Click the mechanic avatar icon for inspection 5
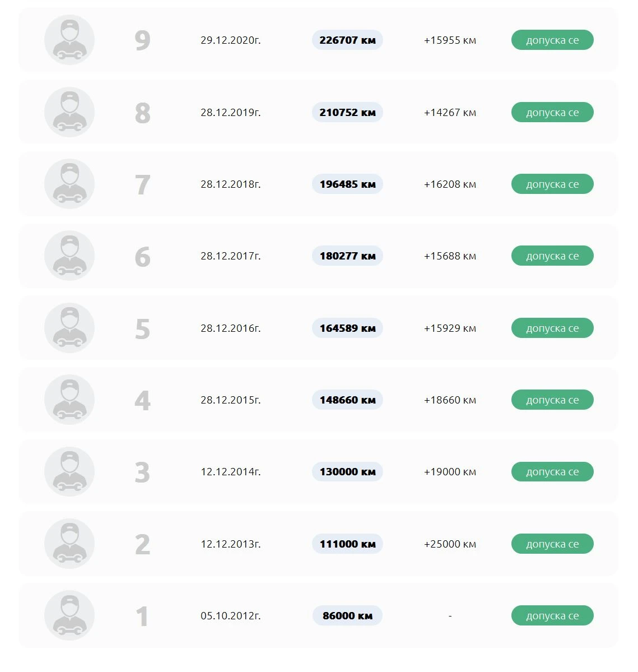This screenshot has width=638, height=672. click(69, 328)
